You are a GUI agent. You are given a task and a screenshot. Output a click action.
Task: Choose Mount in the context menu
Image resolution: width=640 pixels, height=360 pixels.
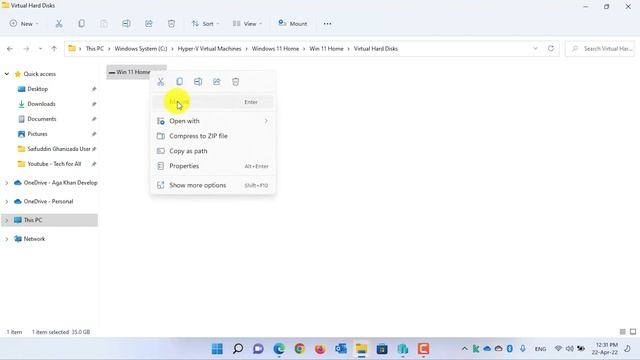coord(213,102)
